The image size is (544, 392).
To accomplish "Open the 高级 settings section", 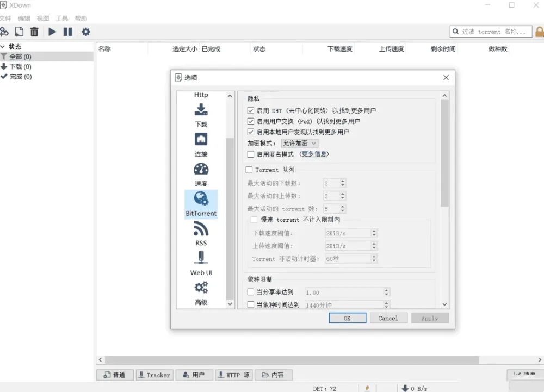I will [x=201, y=294].
